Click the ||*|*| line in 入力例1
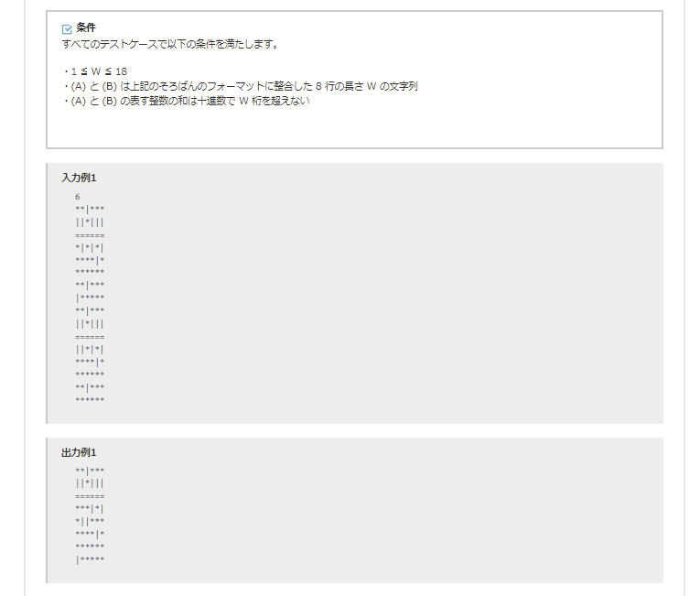The height and width of the screenshot is (596, 700). coord(90,349)
